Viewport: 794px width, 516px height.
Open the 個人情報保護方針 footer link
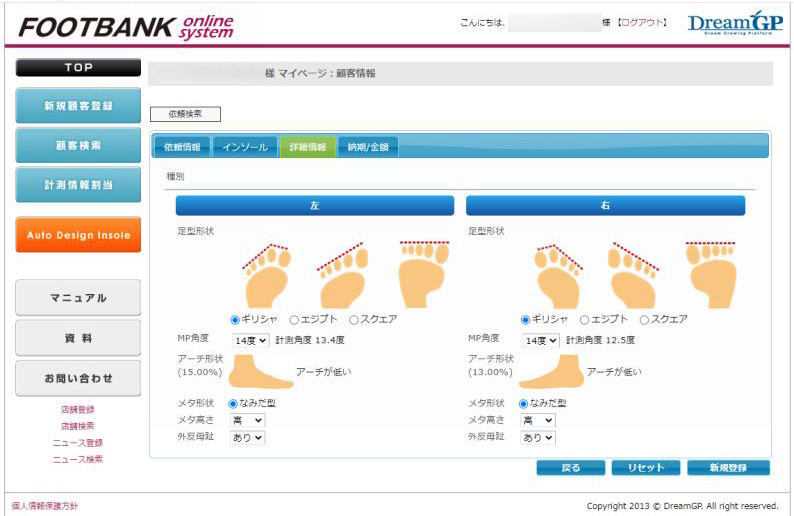click(45, 506)
